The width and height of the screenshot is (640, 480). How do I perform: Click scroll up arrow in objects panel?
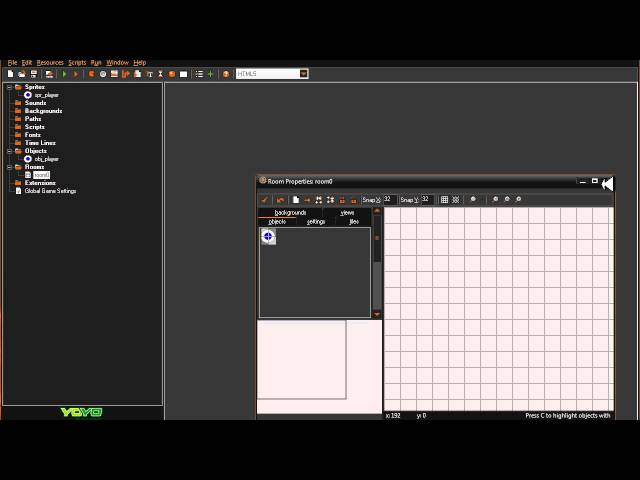[x=377, y=211]
